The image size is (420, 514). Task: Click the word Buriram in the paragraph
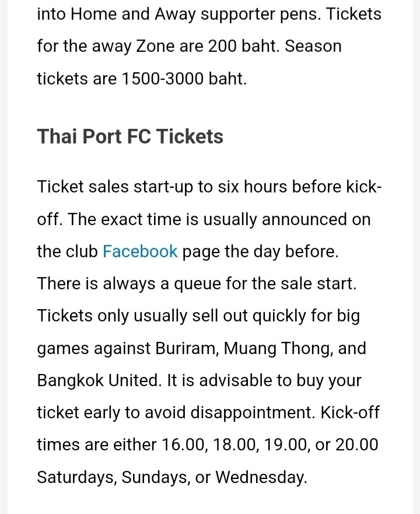[187, 348]
